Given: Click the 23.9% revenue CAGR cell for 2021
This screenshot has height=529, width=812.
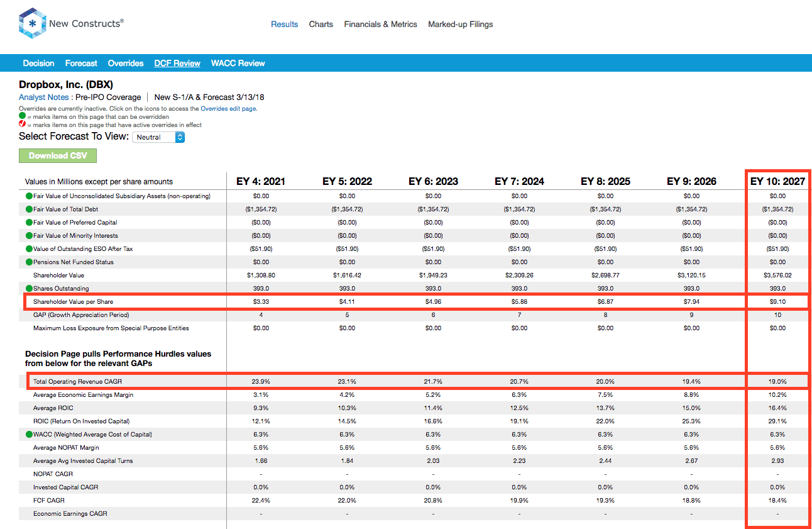Looking at the screenshot, I should click(261, 382).
